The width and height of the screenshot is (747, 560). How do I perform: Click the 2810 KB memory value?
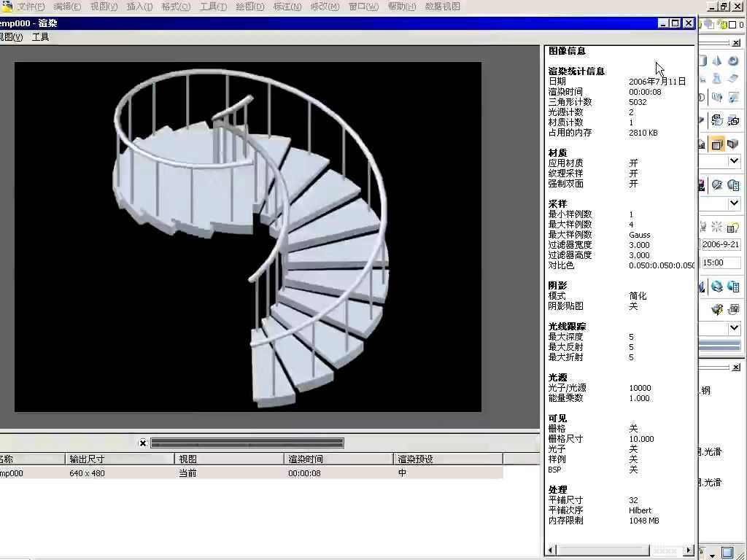[643, 133]
